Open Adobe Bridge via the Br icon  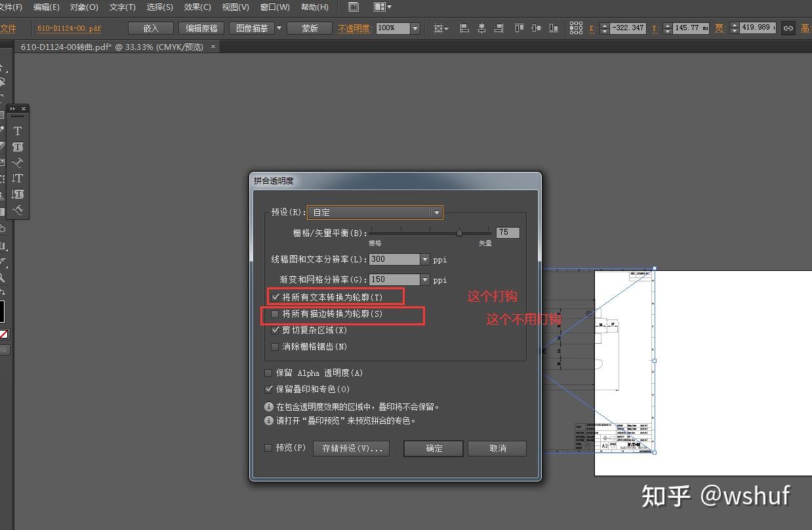(354, 7)
